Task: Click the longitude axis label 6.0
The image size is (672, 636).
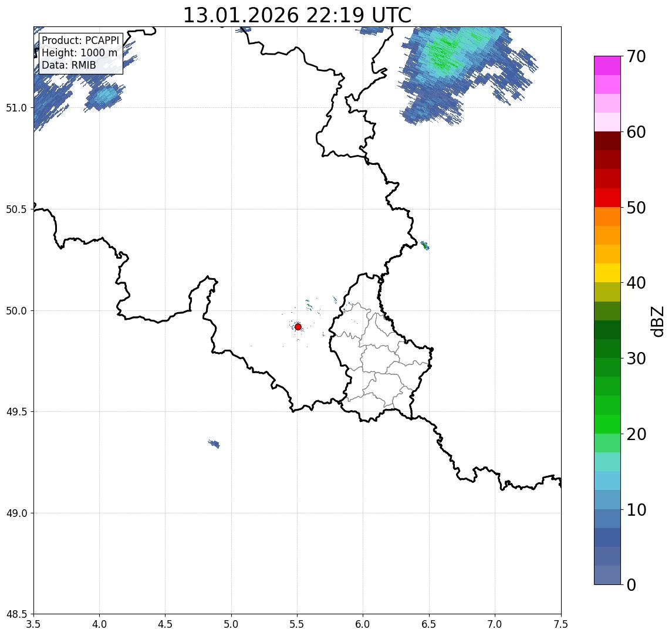Action: [x=363, y=624]
